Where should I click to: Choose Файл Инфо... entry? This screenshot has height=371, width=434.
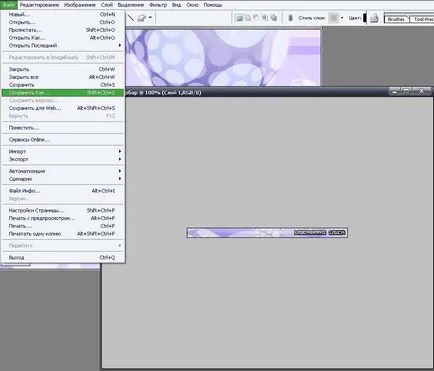pyautogui.click(x=63, y=191)
